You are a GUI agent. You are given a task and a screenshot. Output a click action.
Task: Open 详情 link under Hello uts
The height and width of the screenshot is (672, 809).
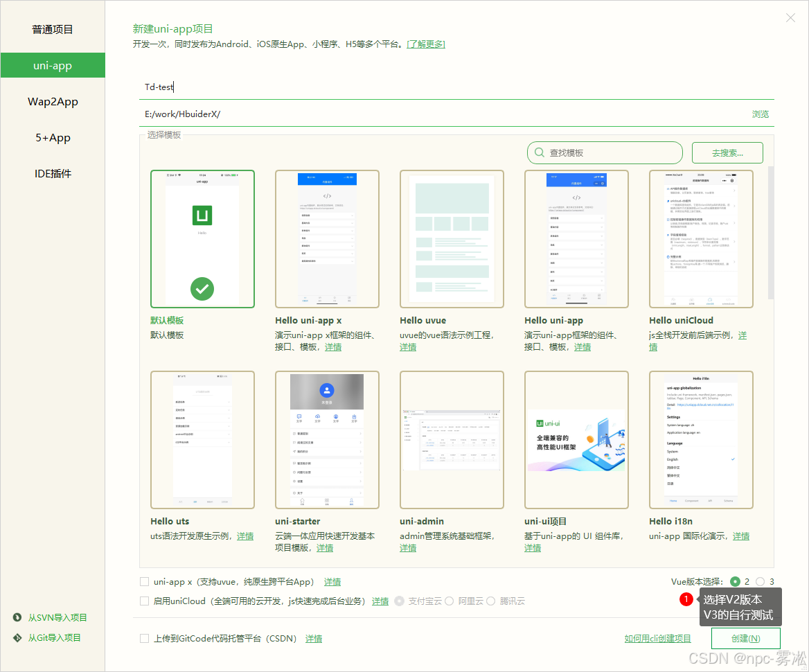pyautogui.click(x=245, y=536)
